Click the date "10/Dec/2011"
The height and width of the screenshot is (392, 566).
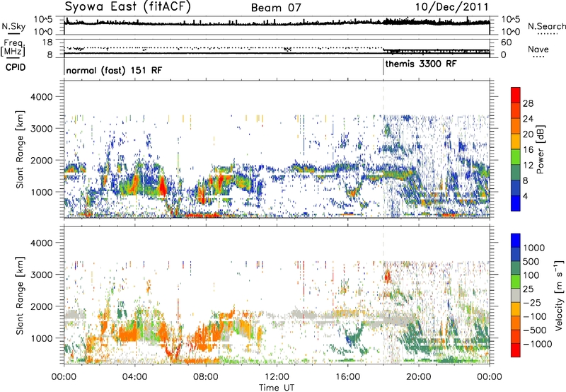451,7
